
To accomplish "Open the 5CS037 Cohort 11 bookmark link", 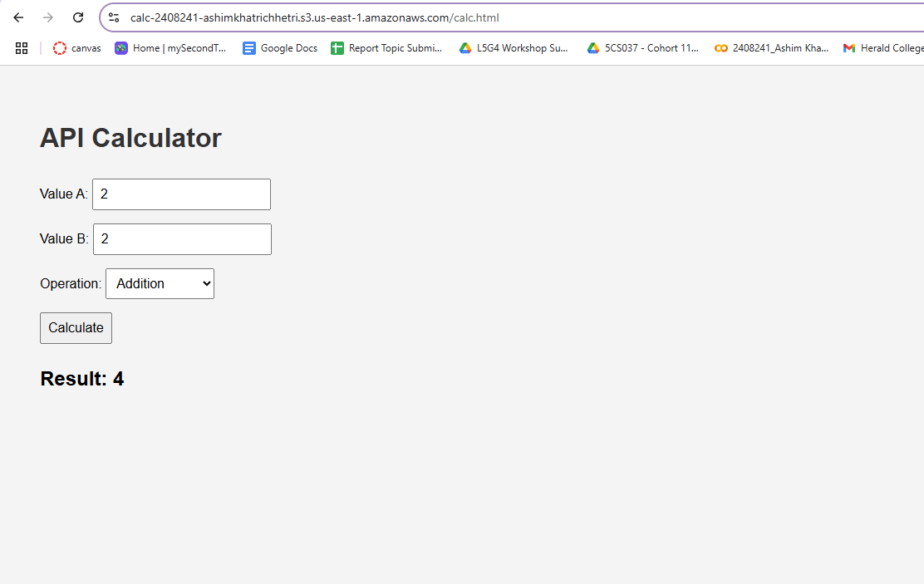I will point(642,48).
